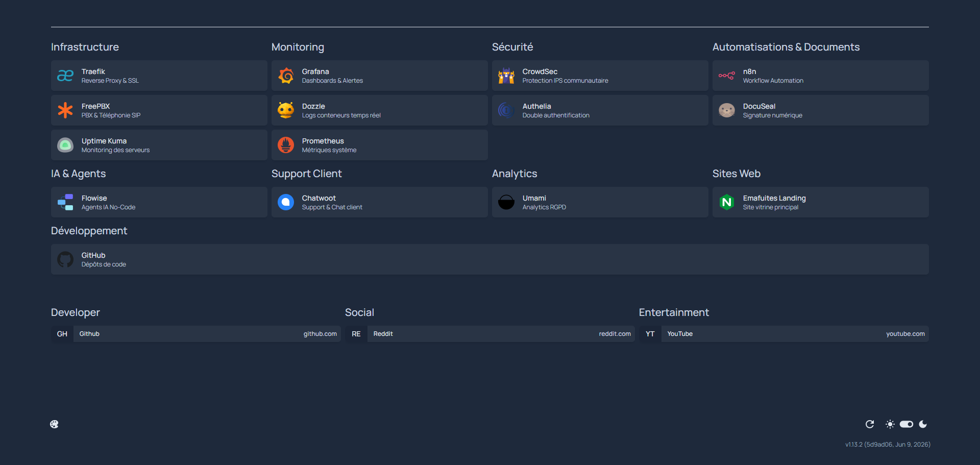Click the "Métriques système" description
This screenshot has width=980, height=465.
(x=329, y=150)
